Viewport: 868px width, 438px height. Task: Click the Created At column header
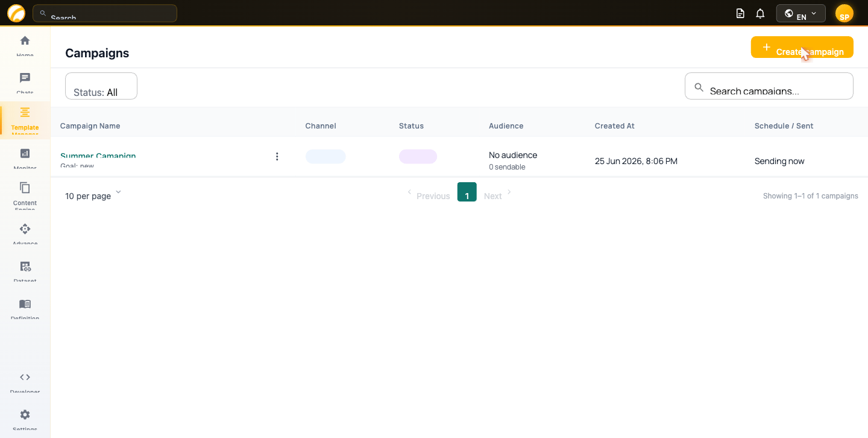pos(615,126)
